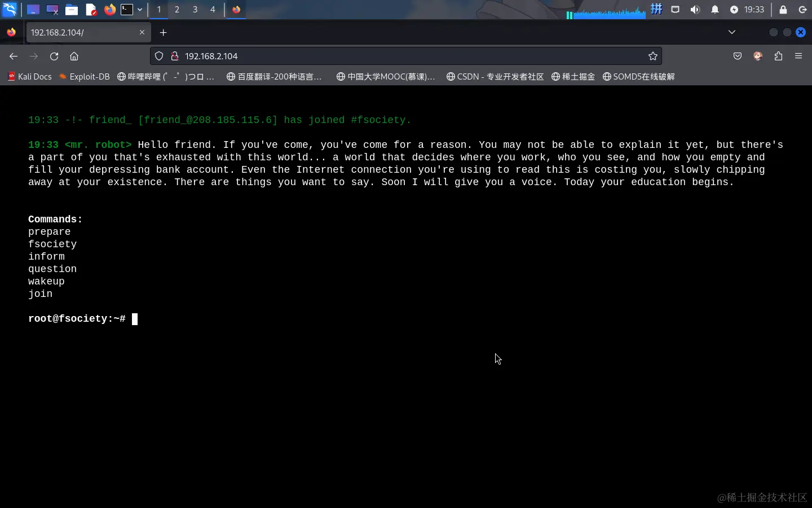Switch to workspace 4
The image size is (812, 508).
[213, 10]
